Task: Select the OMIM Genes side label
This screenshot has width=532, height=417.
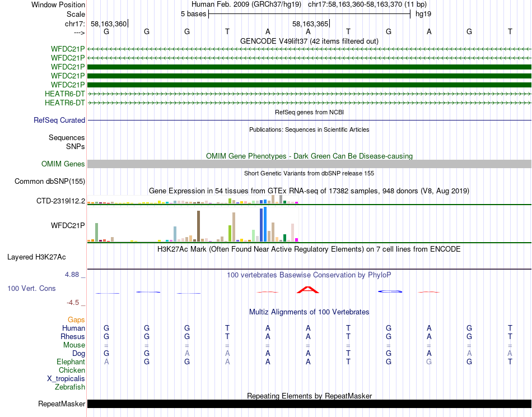Action: tap(63, 164)
